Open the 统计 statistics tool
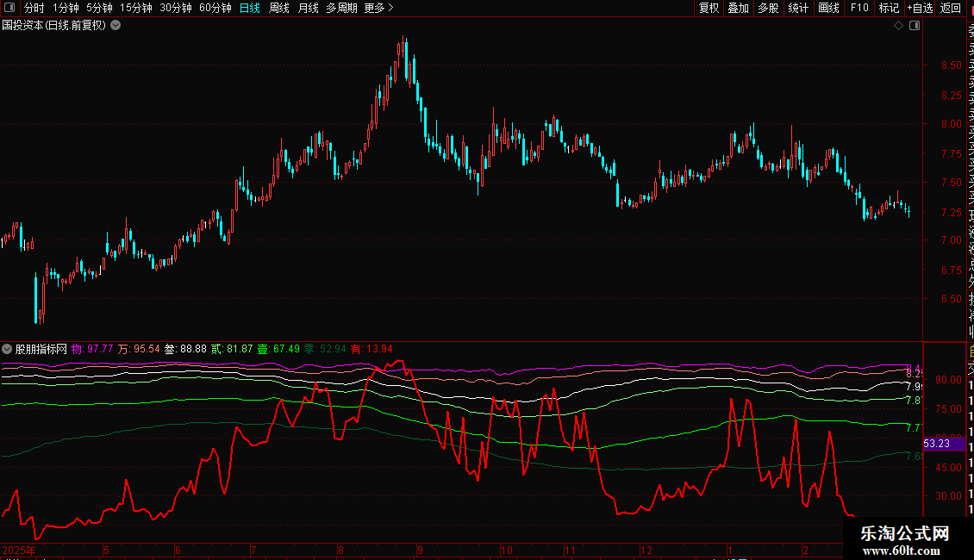This screenshot has width=974, height=560. pyautogui.click(x=798, y=8)
